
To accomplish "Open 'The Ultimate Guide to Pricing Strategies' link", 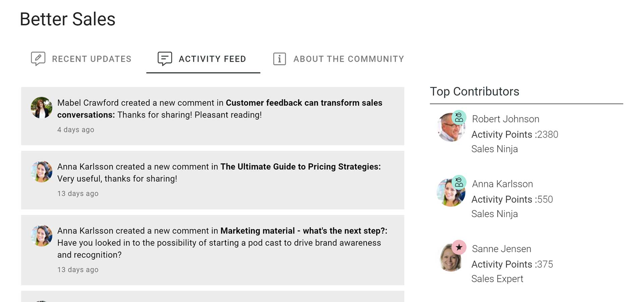I will (301, 166).
